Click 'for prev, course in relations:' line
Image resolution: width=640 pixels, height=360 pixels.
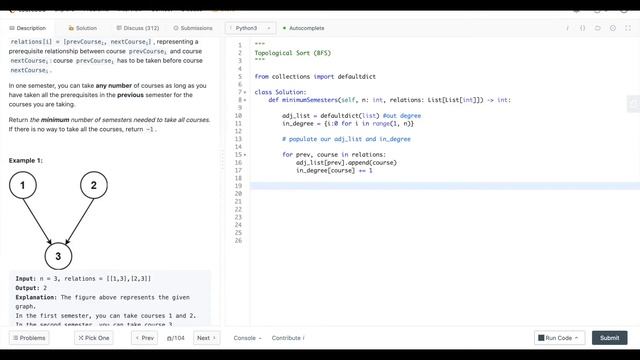click(334, 155)
